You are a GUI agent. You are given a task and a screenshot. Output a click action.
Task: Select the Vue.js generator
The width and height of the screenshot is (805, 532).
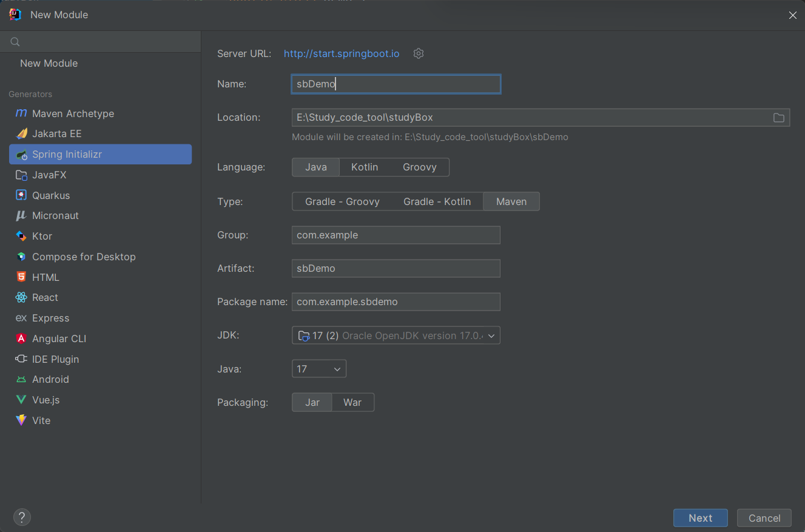(100, 400)
